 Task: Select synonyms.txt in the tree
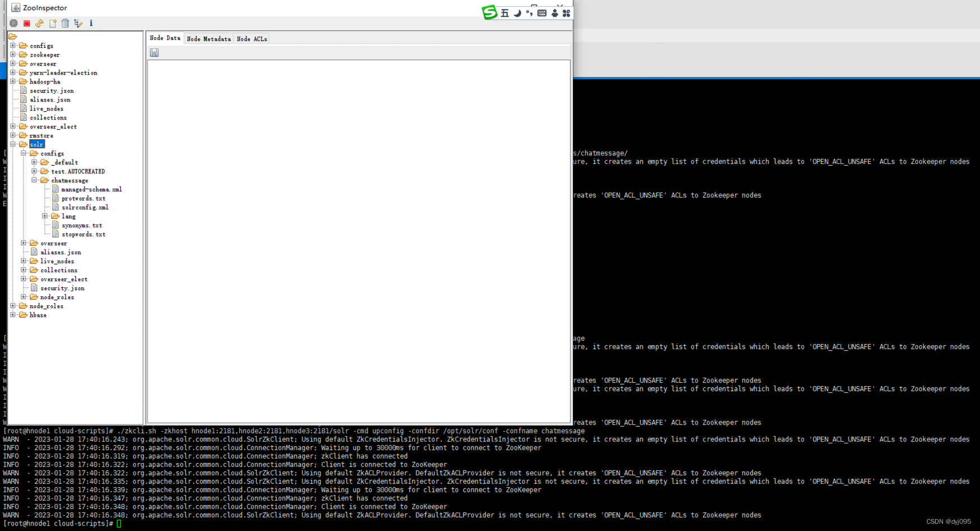pyautogui.click(x=82, y=225)
